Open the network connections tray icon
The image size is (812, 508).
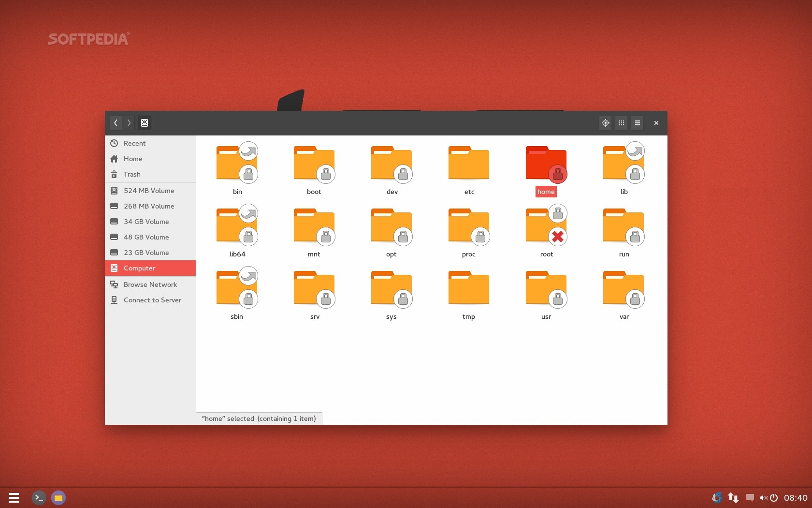tap(733, 497)
